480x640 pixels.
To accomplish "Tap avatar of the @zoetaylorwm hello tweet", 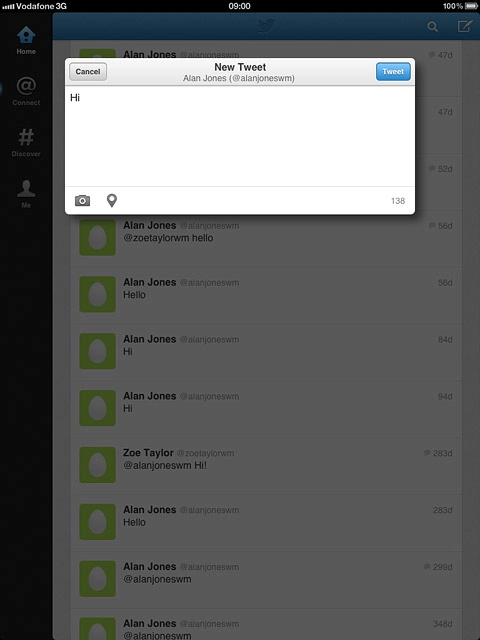I will pyautogui.click(x=98, y=238).
